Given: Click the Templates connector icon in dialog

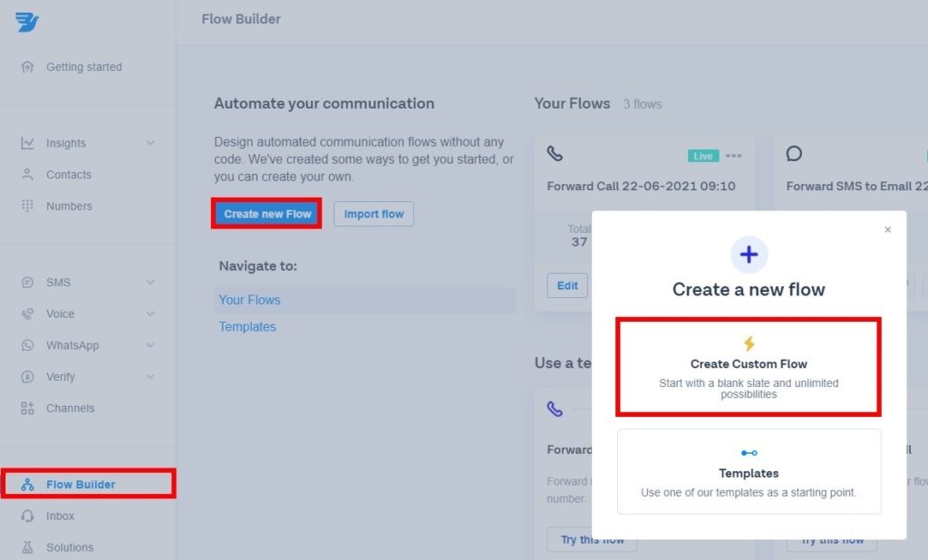Looking at the screenshot, I should [749, 453].
